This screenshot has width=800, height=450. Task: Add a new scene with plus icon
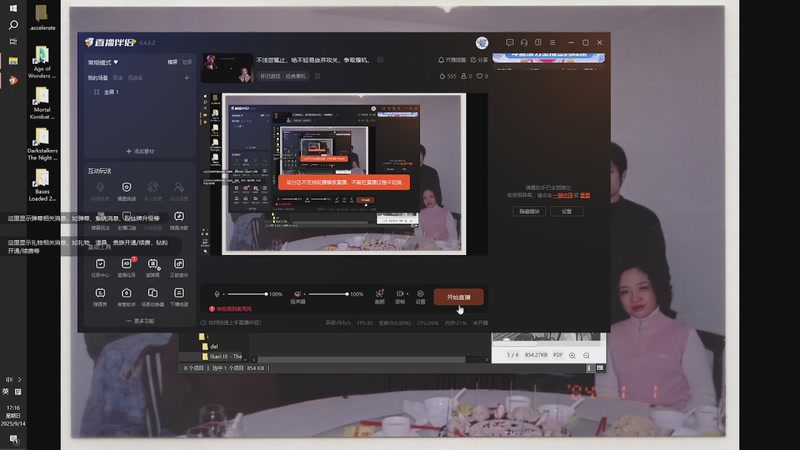[187, 78]
